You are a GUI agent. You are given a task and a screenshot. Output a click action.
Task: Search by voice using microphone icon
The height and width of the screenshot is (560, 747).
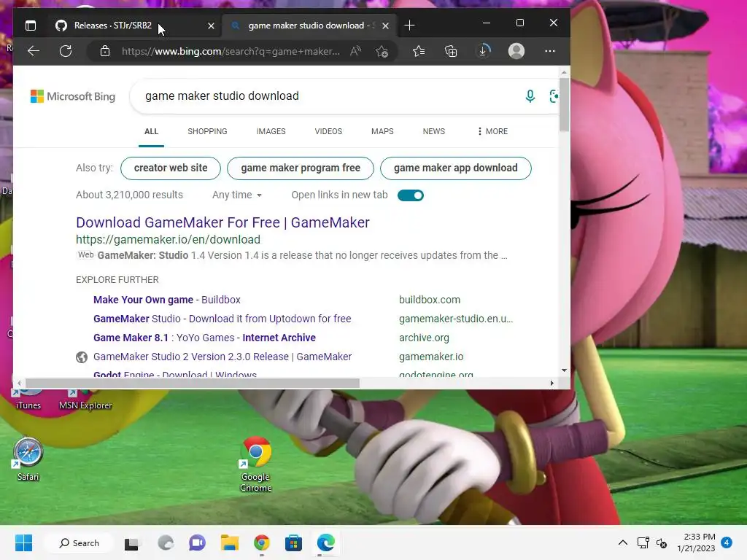pyautogui.click(x=530, y=96)
